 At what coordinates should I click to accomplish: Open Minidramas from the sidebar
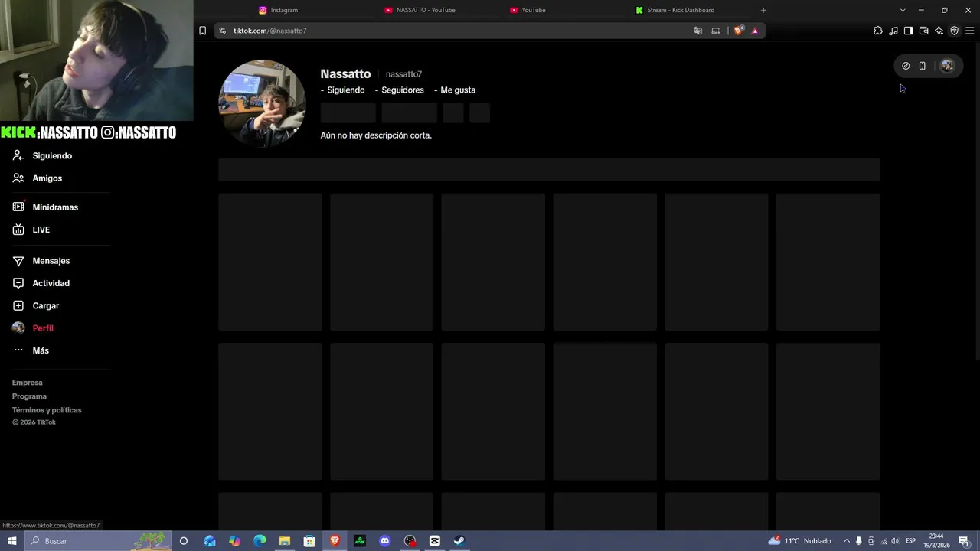pyautogui.click(x=55, y=207)
